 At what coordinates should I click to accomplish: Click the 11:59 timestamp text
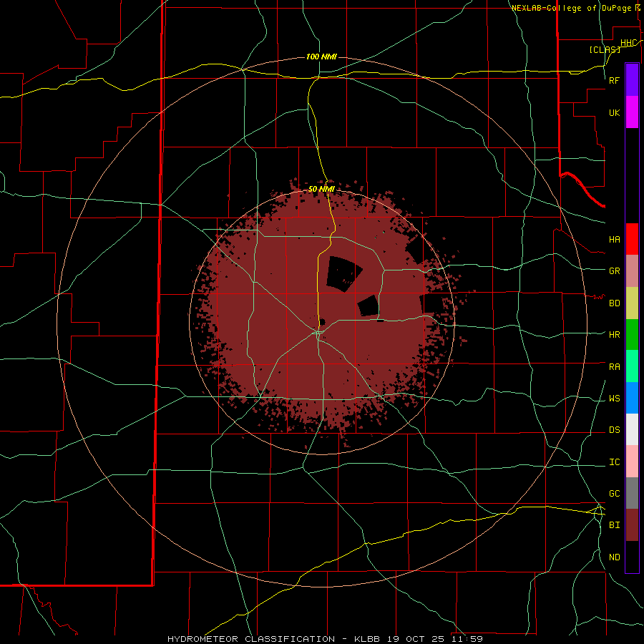[x=467, y=639]
